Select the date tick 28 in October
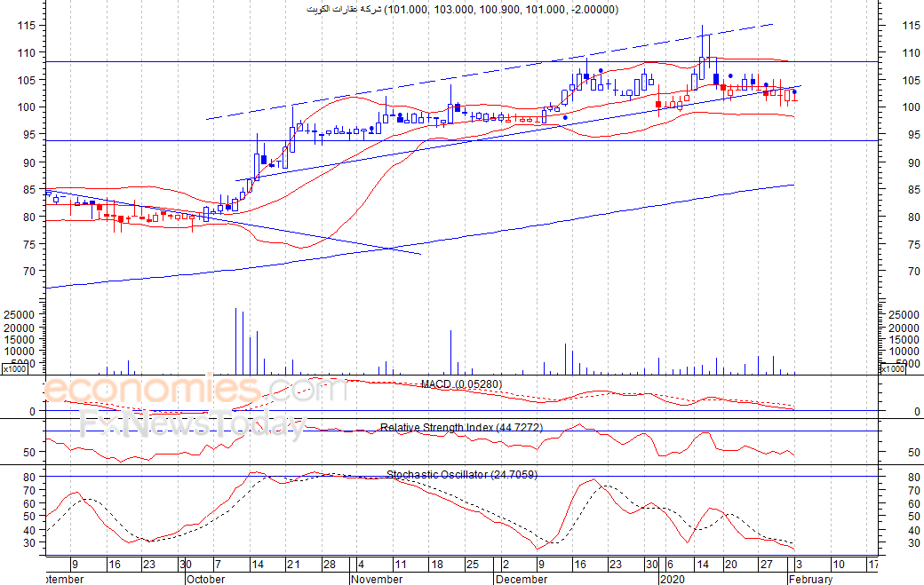Image resolution: width=924 pixels, height=585 pixels. click(x=329, y=565)
